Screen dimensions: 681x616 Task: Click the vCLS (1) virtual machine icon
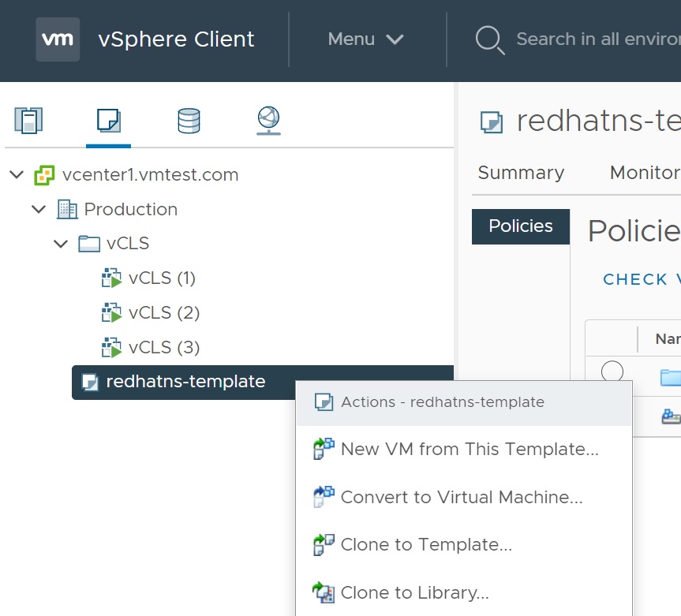click(111, 278)
